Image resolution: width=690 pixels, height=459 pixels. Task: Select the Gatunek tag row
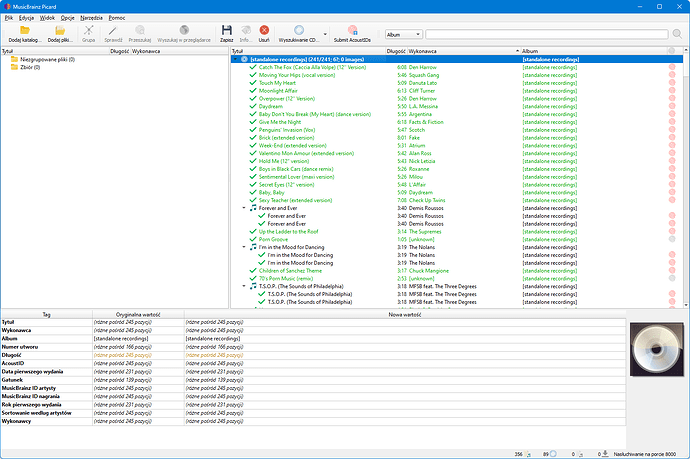313,380
